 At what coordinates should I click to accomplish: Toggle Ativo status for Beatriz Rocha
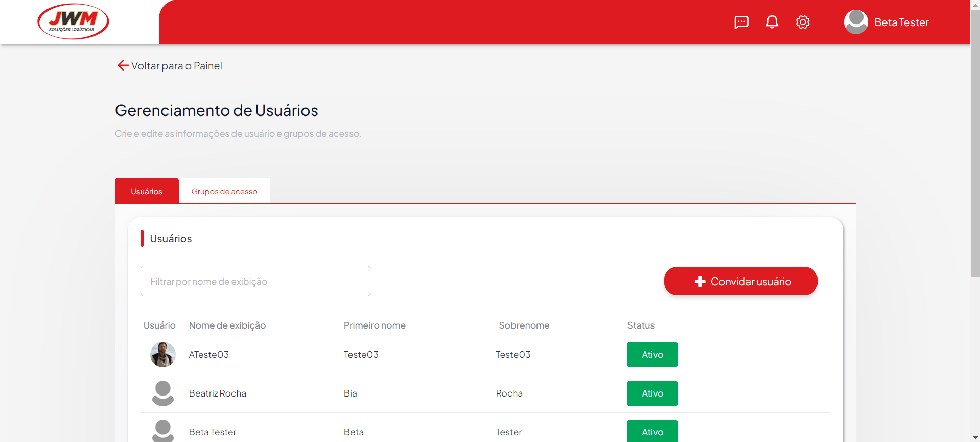pos(652,393)
